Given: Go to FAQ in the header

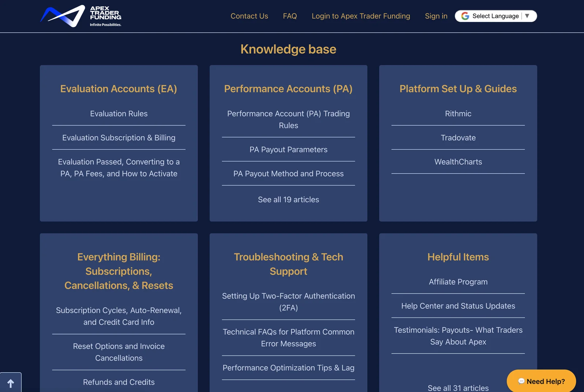Looking at the screenshot, I should coord(290,16).
